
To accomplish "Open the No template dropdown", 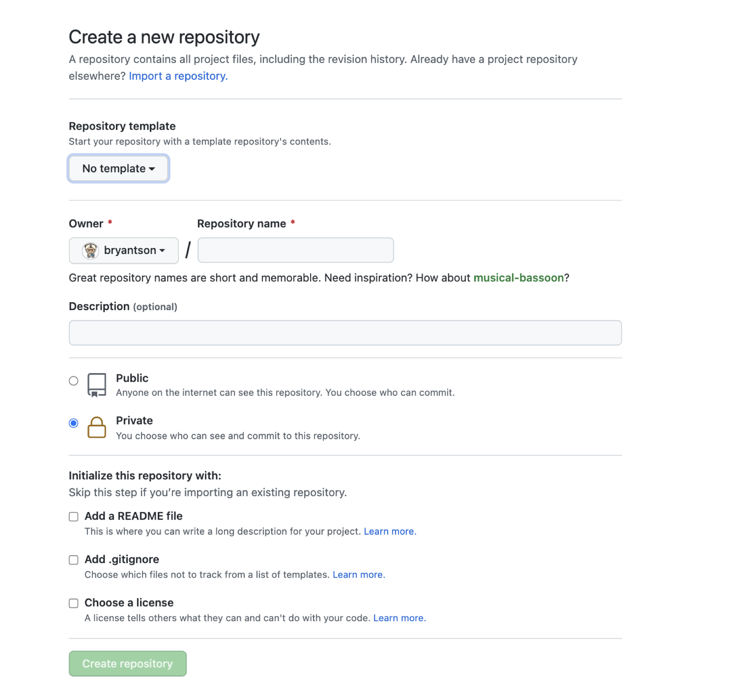I will pyautogui.click(x=119, y=168).
